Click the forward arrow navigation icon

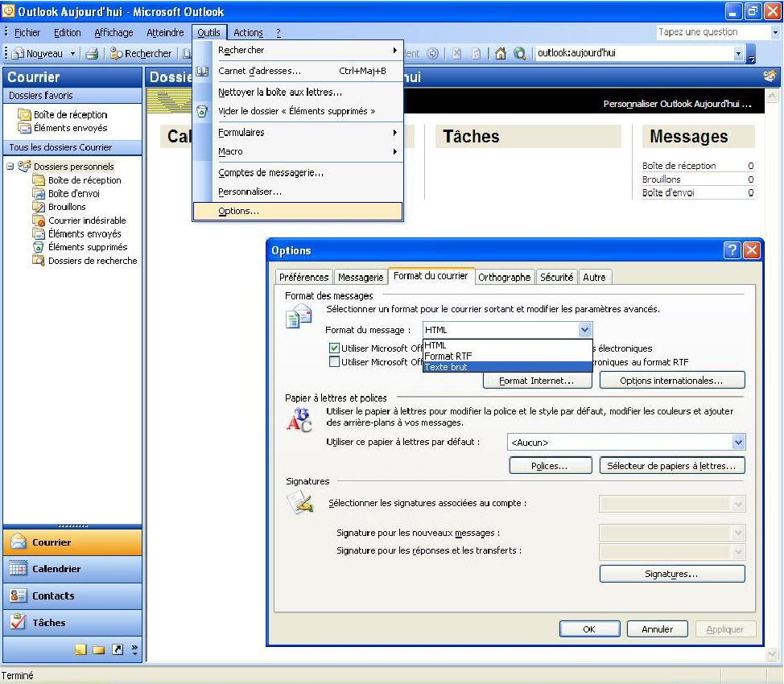pyautogui.click(x=433, y=53)
